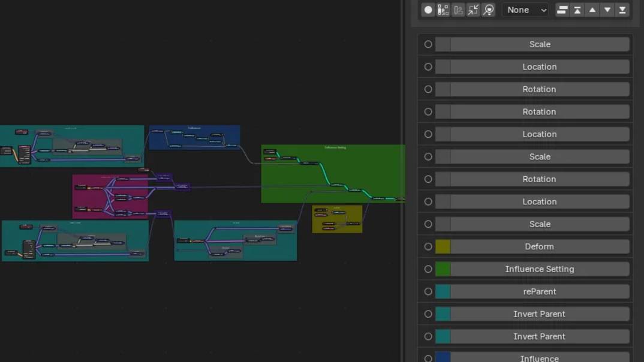644x362 pixels.
Task: Move entry up with plain up-arrow
Action: [x=592, y=10]
